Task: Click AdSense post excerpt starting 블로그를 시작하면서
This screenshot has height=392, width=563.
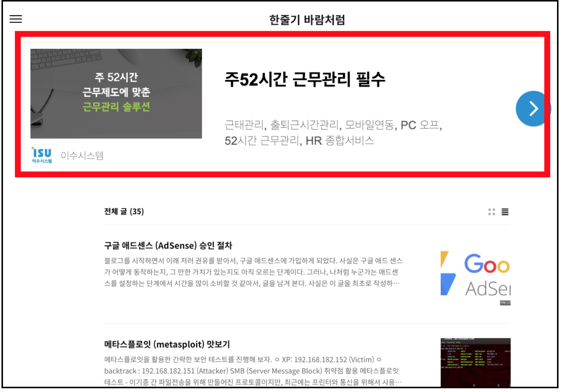Action: [253, 272]
